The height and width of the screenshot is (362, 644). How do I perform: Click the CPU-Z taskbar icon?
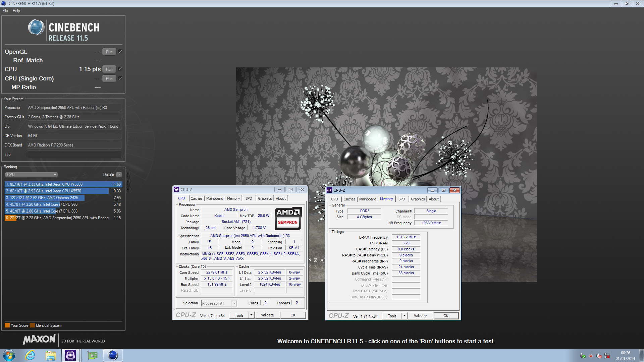pos(70,355)
